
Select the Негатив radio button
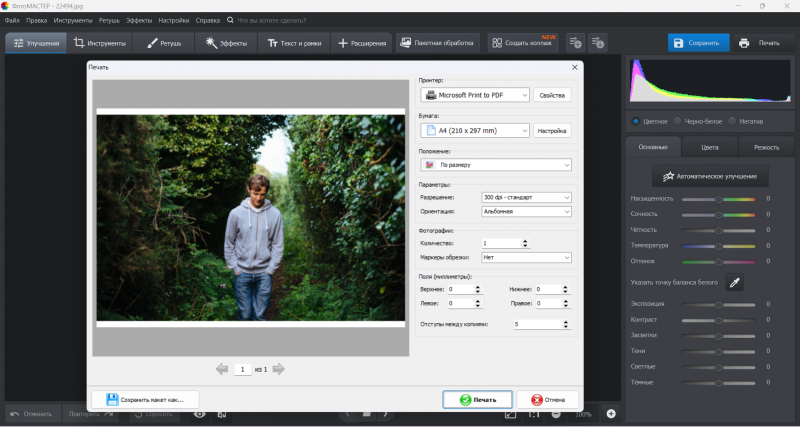pyautogui.click(x=732, y=121)
